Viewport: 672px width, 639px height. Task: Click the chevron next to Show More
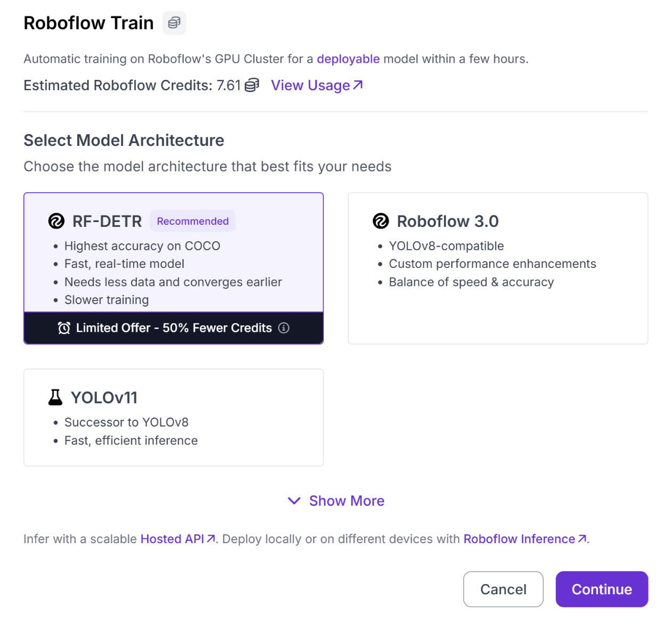pos(294,501)
